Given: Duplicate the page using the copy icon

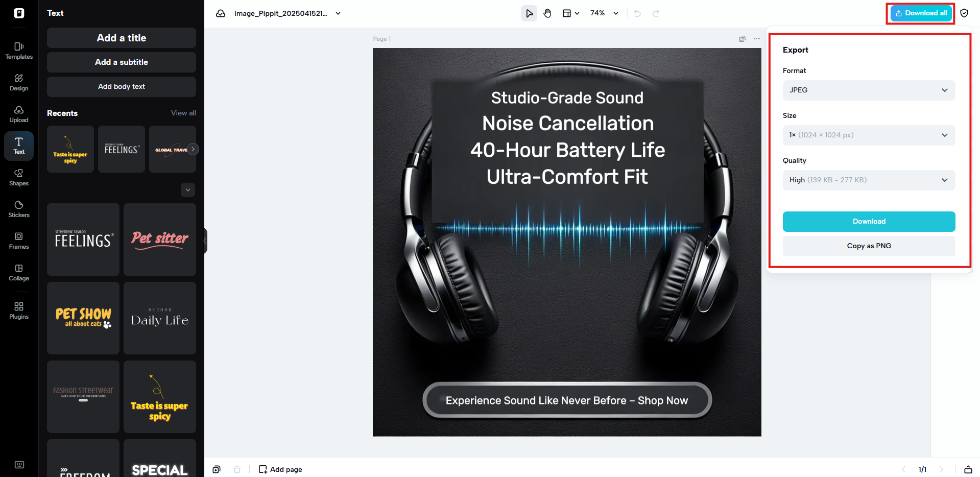Looking at the screenshot, I should tap(742, 39).
